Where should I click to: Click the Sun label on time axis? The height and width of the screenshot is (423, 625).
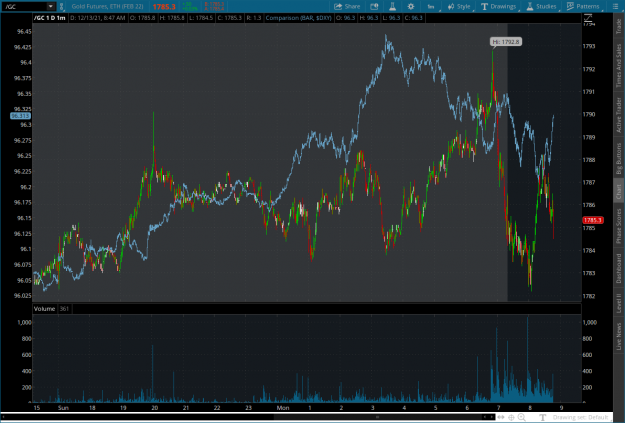(x=63, y=408)
